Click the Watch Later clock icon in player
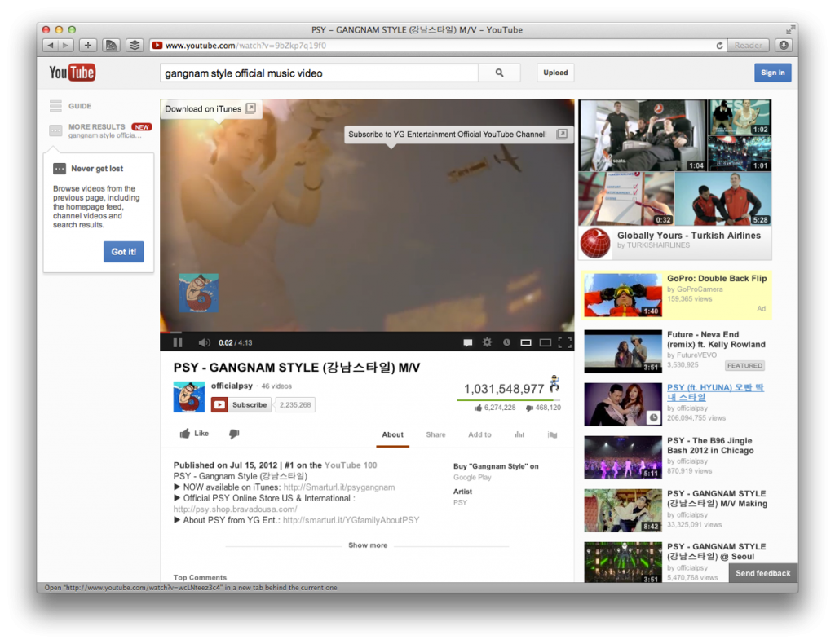Screen dimensions: 835x644 tap(506, 342)
